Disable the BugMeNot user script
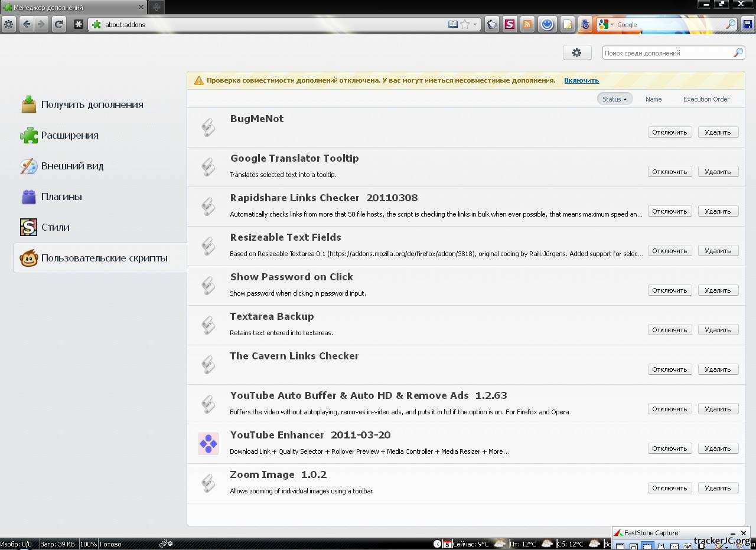756x550 pixels. coord(669,132)
